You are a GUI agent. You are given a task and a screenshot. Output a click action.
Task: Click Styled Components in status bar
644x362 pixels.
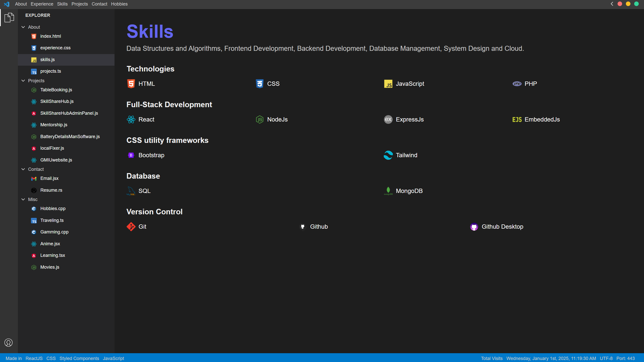coord(79,358)
